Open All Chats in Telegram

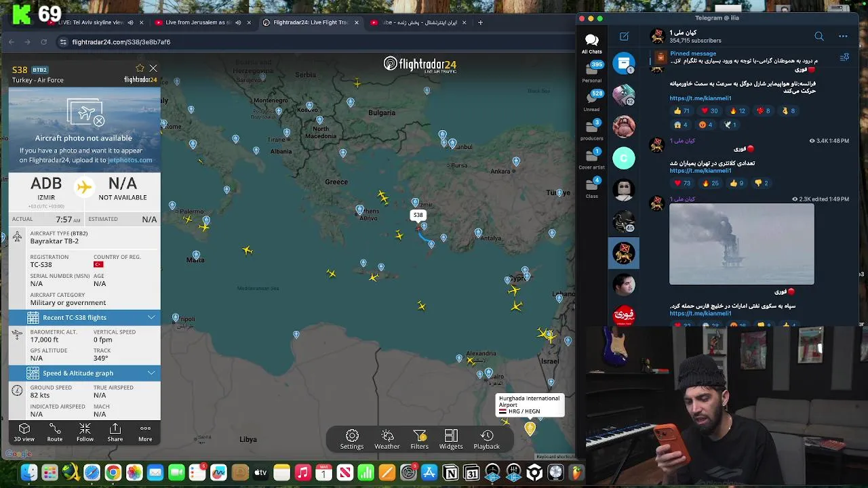pyautogui.click(x=591, y=44)
